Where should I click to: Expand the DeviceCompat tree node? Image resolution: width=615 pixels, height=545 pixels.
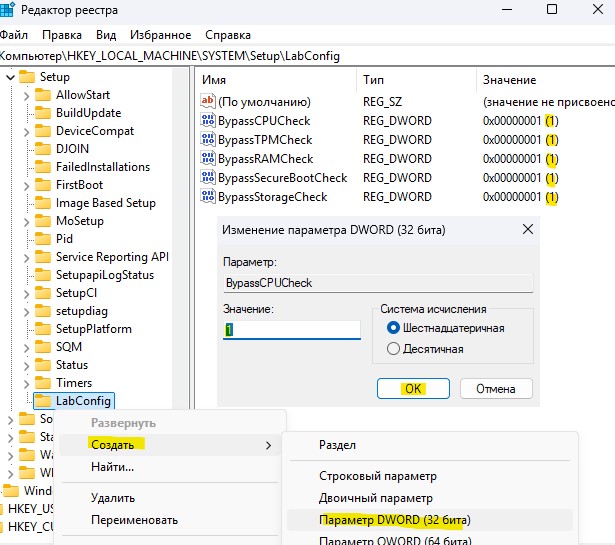(26, 131)
